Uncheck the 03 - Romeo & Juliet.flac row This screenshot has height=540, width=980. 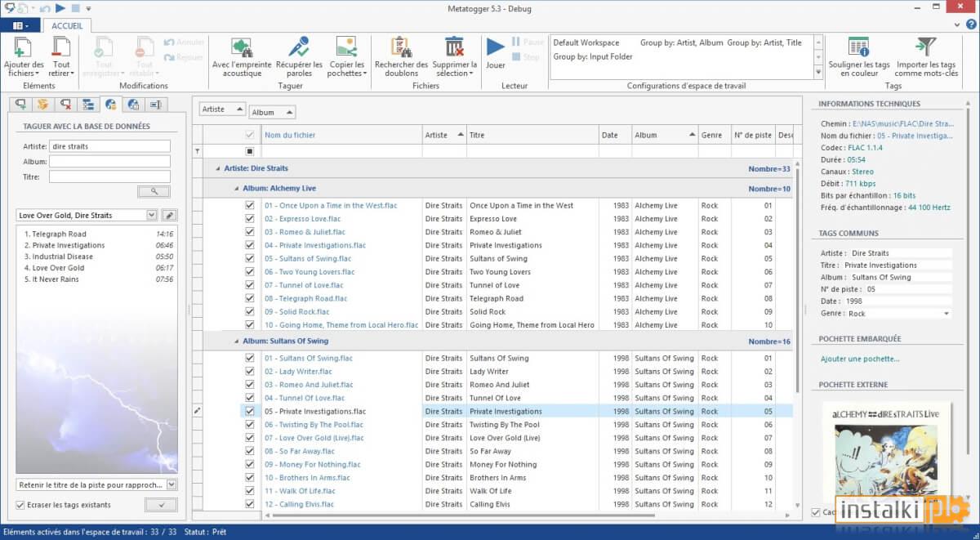(250, 232)
